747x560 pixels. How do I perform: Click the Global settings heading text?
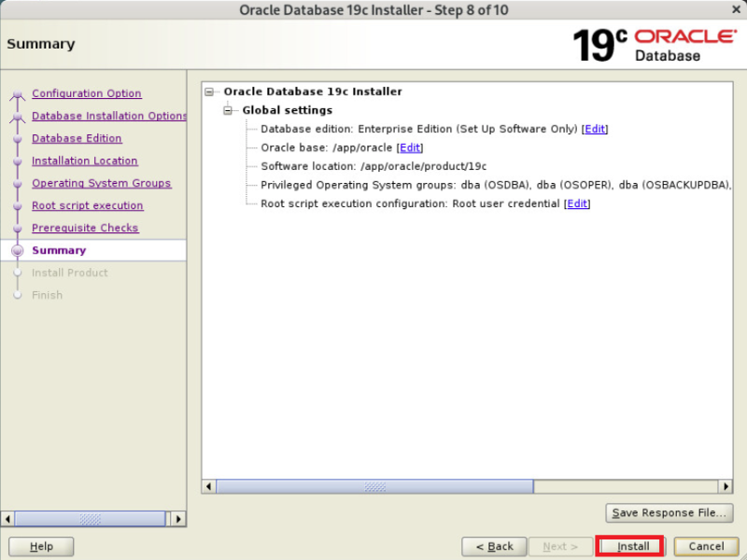(288, 110)
